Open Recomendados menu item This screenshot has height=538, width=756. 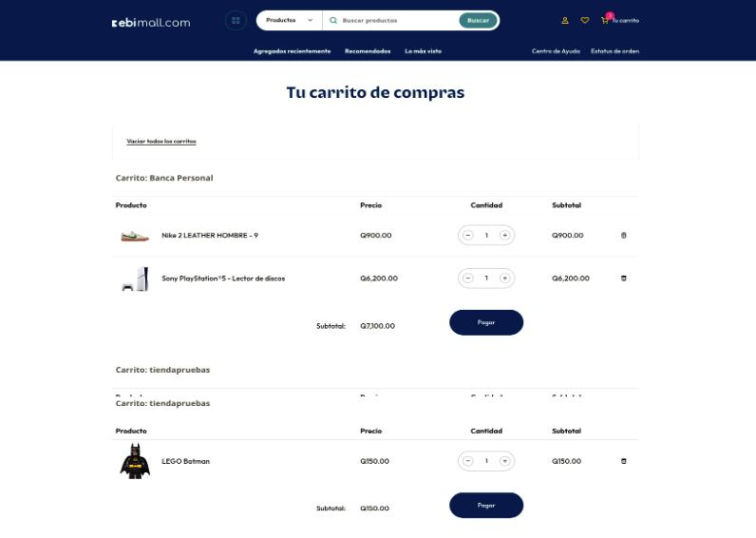pos(368,51)
